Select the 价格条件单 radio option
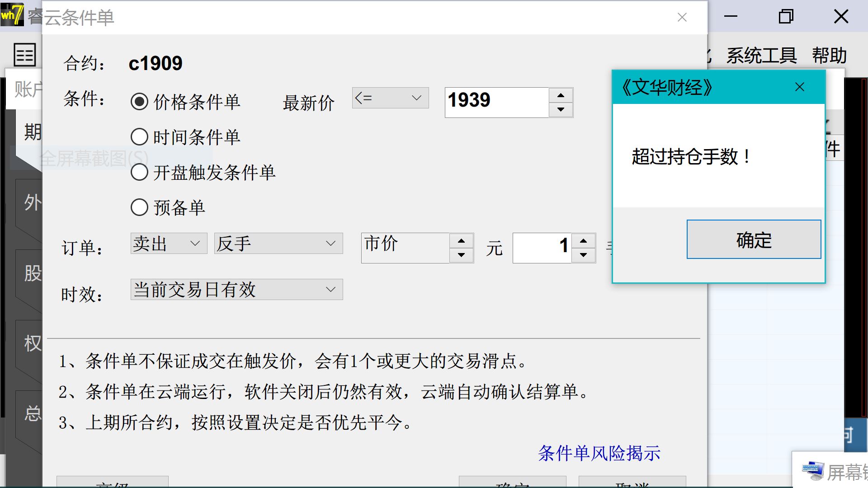 [x=139, y=102]
